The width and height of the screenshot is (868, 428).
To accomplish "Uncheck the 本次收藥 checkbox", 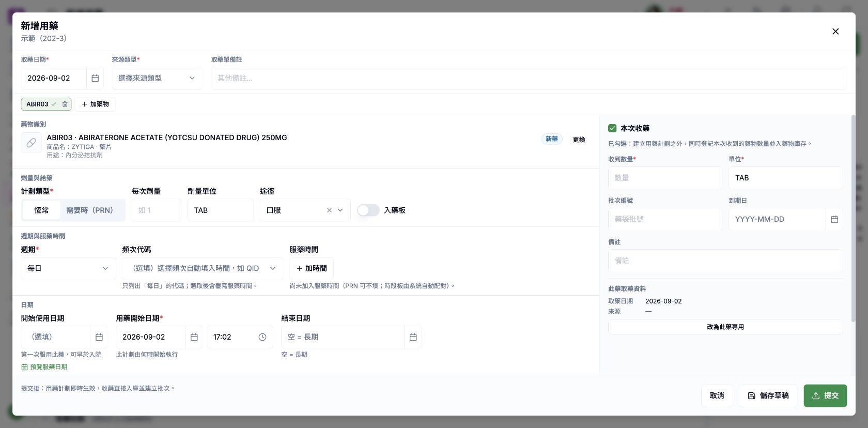I will pos(612,128).
